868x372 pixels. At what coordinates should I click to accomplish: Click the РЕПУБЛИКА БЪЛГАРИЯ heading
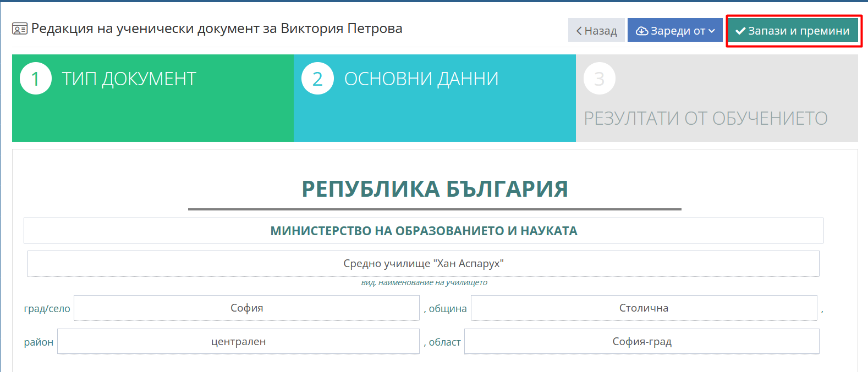tap(435, 189)
